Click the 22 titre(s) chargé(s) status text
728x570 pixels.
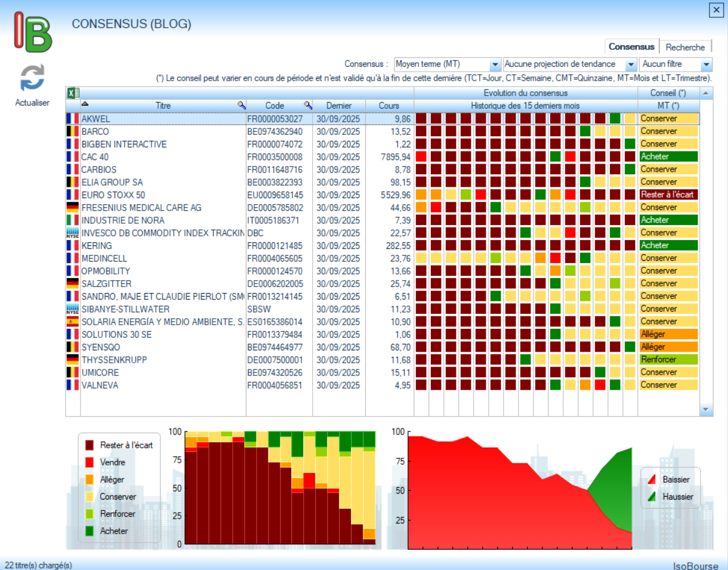click(38, 564)
